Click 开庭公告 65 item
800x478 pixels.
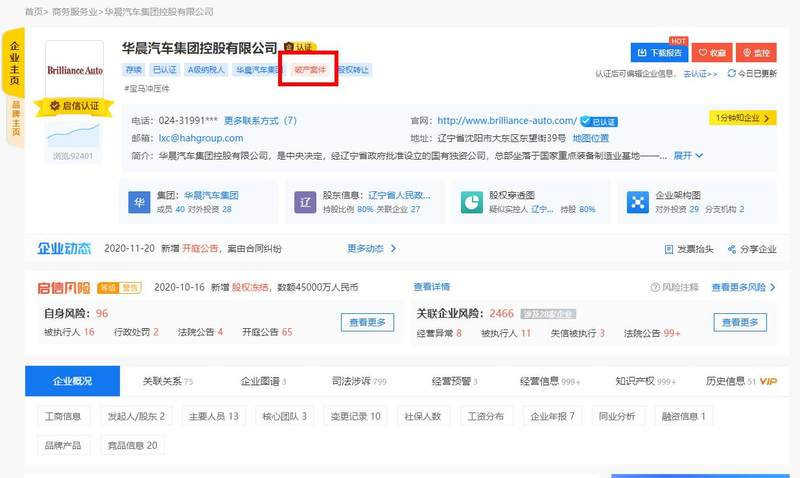pos(267,332)
